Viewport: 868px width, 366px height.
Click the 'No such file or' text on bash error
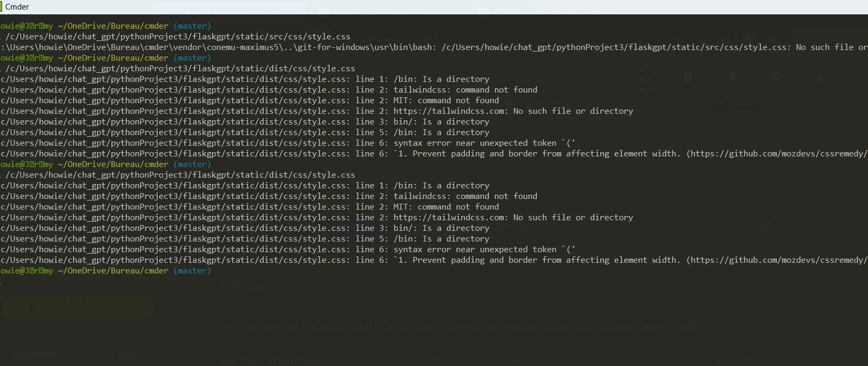[x=831, y=47]
